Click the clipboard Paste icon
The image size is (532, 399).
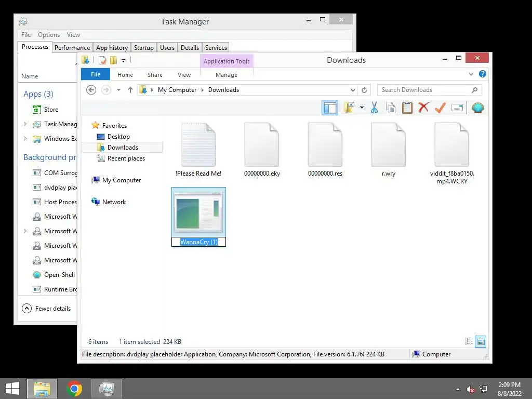(407, 108)
